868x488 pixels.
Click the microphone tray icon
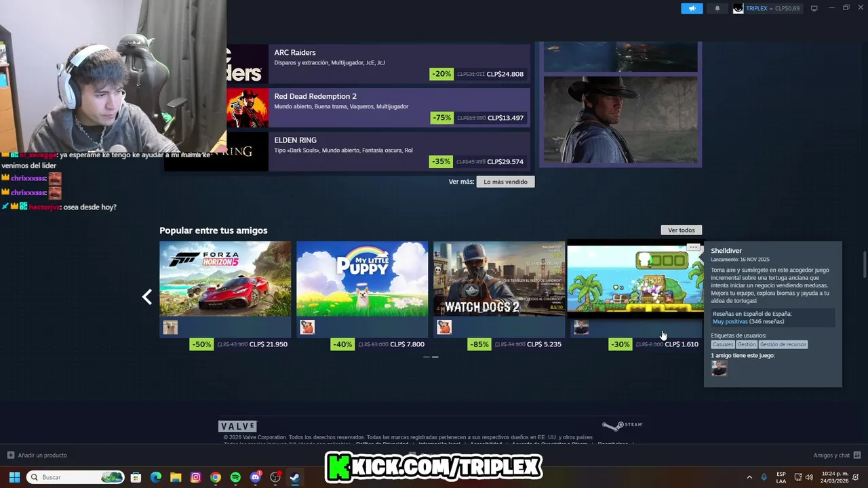click(x=764, y=477)
